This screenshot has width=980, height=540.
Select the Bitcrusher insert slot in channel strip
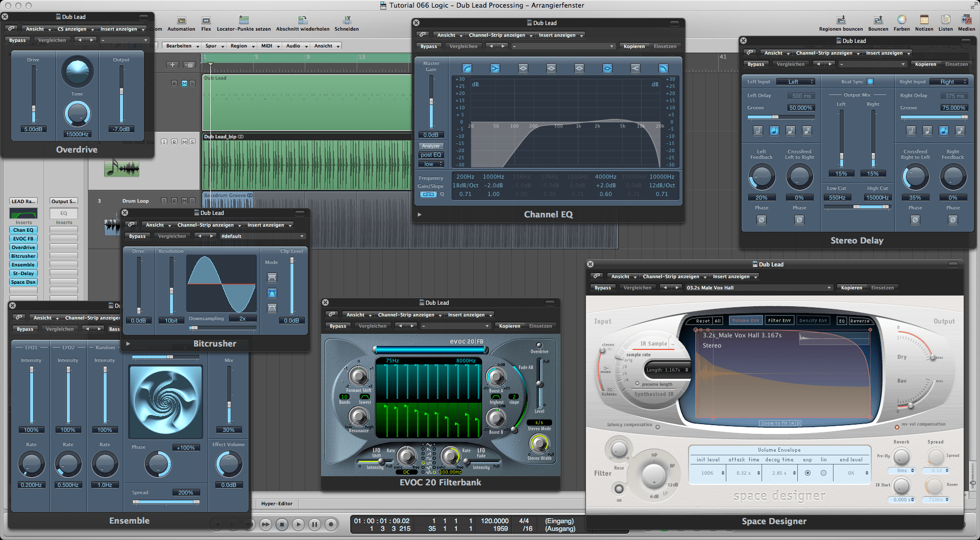tap(23, 256)
